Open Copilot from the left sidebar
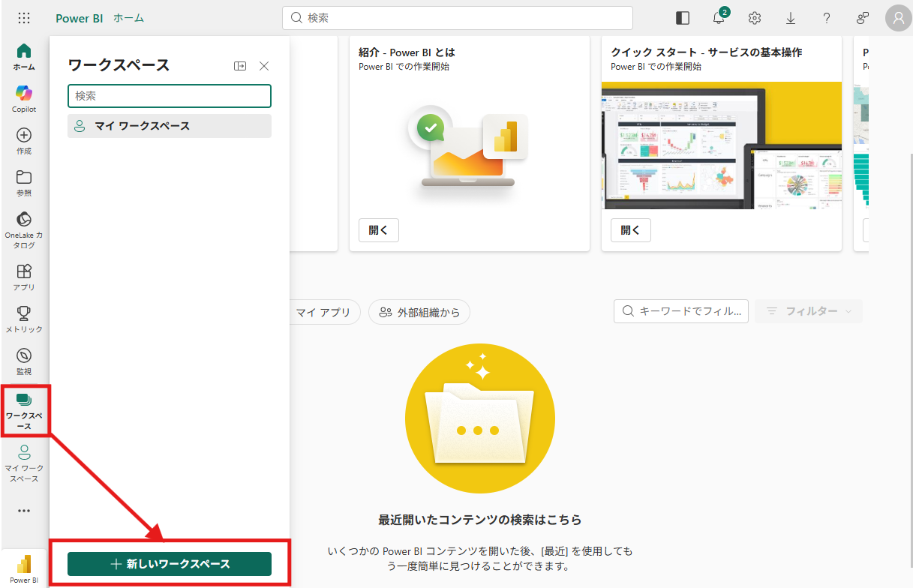913x588 pixels. [x=24, y=98]
